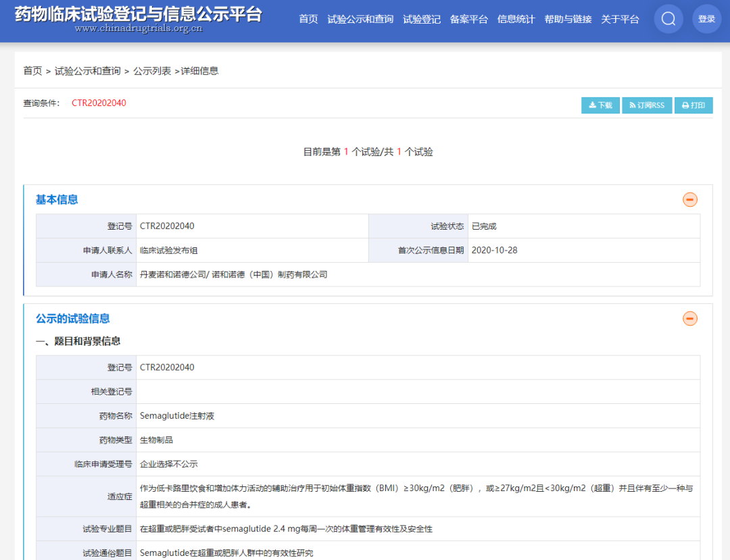Click the 下载 download button
Image resolution: width=730 pixels, height=560 pixels.
(x=600, y=105)
